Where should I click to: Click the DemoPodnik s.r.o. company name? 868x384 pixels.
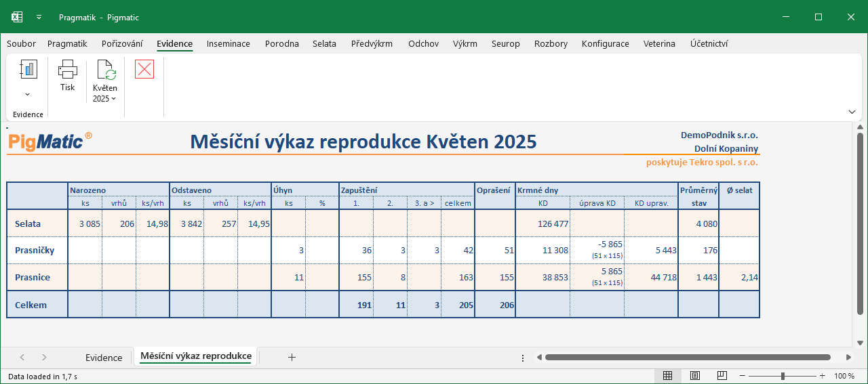pyautogui.click(x=719, y=135)
